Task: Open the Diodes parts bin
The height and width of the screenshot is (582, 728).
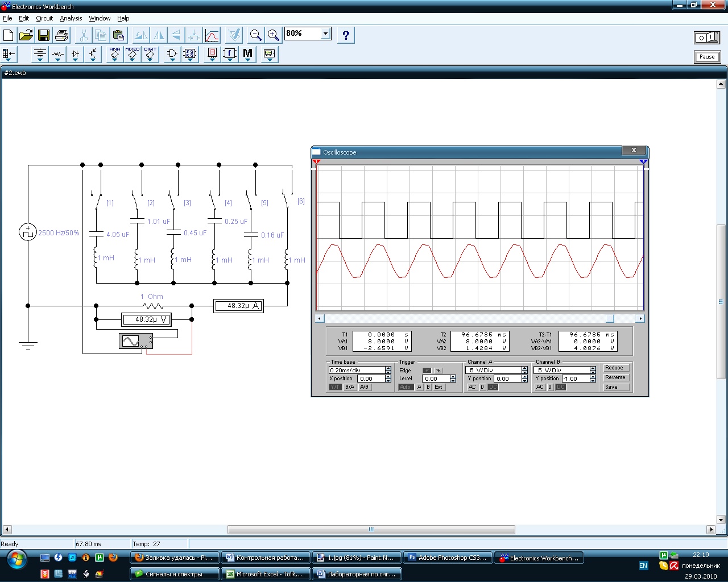Action: pyautogui.click(x=75, y=55)
